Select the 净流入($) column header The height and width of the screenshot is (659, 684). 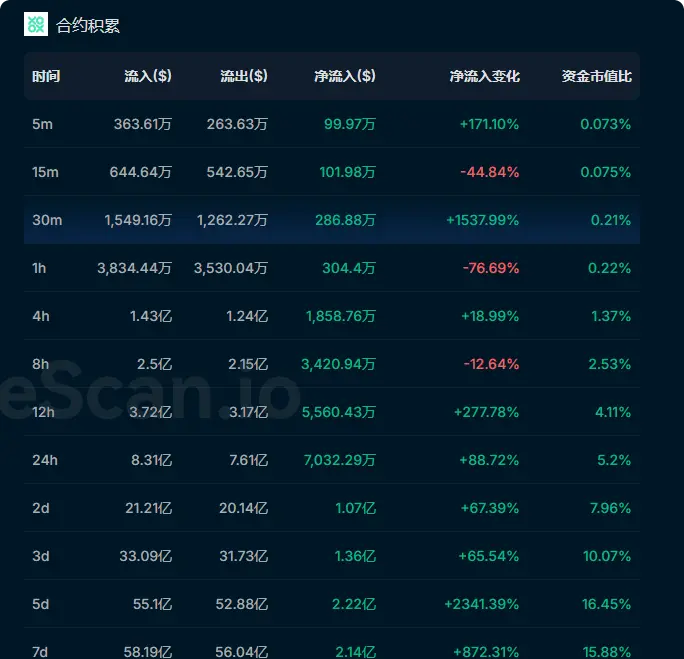click(x=345, y=76)
